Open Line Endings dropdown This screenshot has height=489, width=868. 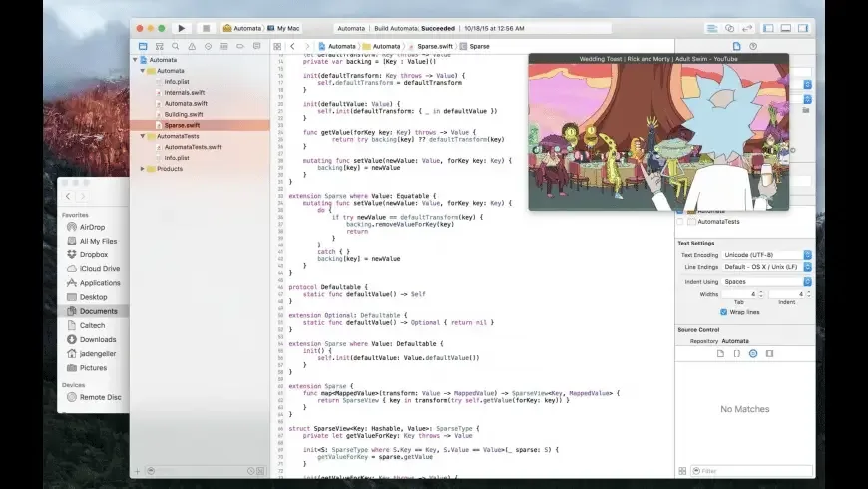coord(767,267)
